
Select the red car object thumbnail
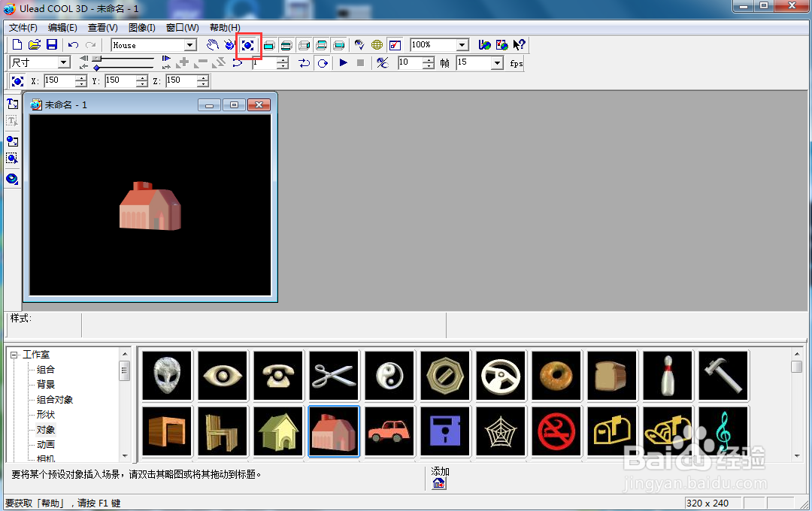[389, 431]
